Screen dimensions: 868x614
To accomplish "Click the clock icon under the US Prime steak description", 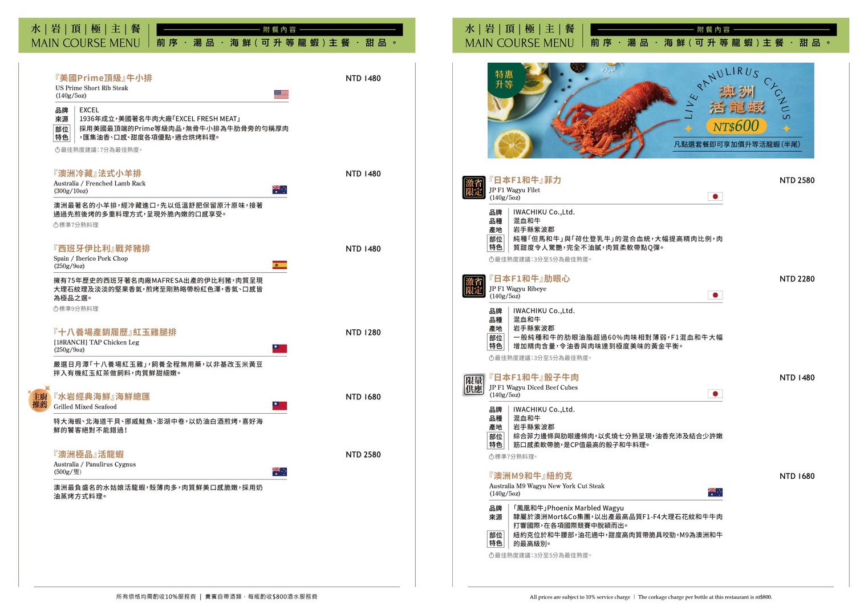I will (57, 150).
